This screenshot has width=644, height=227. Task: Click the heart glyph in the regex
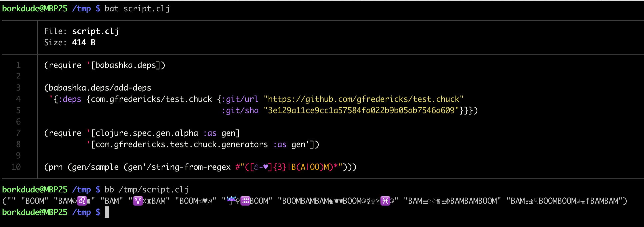point(266,167)
